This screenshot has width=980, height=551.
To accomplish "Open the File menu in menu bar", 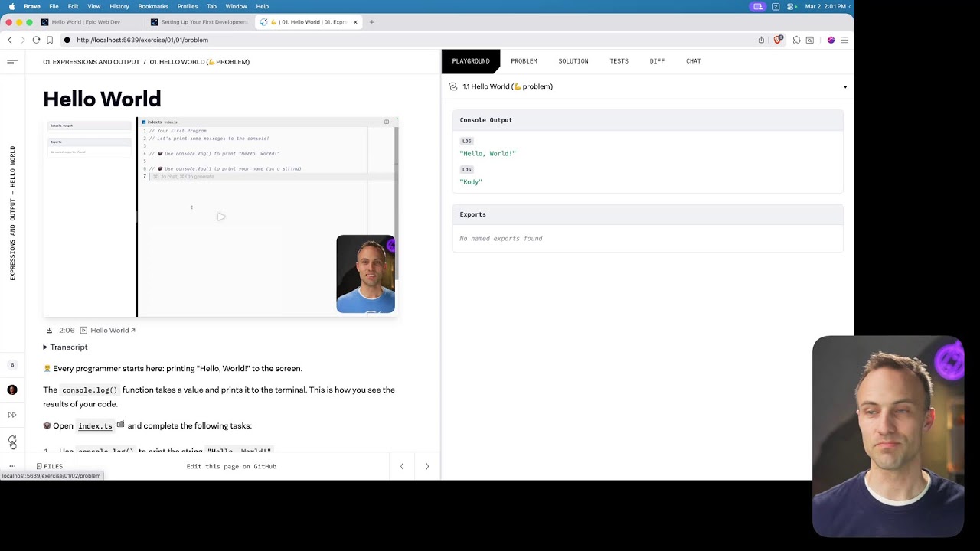I will coord(54,6).
